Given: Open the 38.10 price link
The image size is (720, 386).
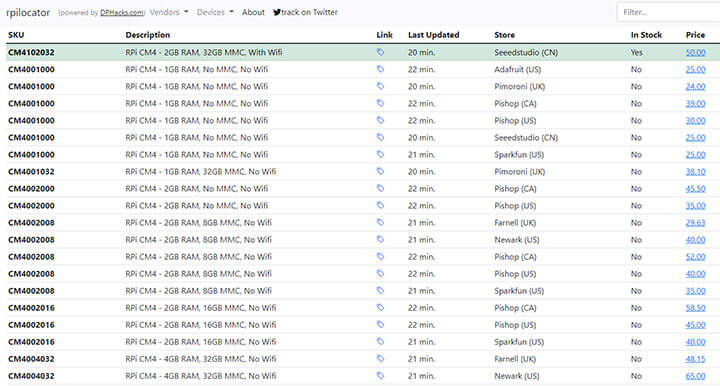Looking at the screenshot, I should [x=695, y=172].
